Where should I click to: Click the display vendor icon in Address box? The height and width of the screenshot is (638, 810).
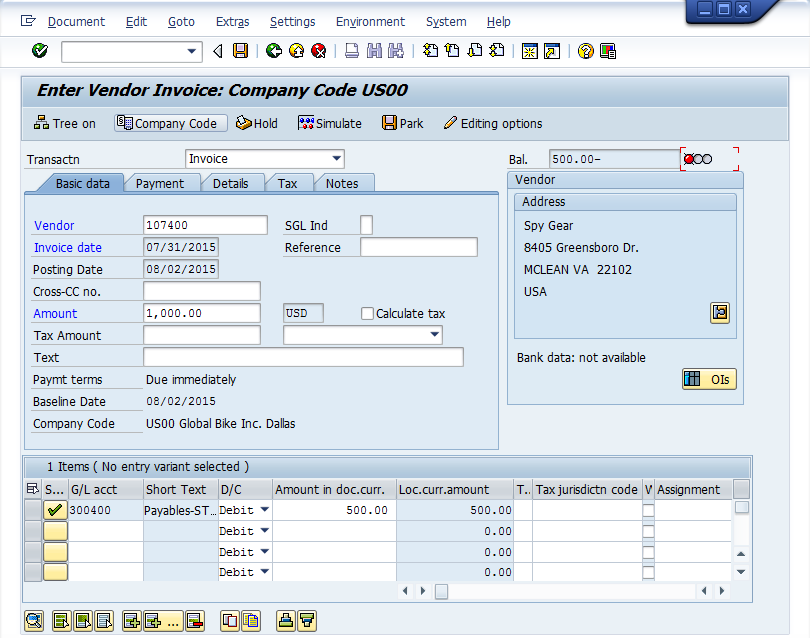[720, 313]
